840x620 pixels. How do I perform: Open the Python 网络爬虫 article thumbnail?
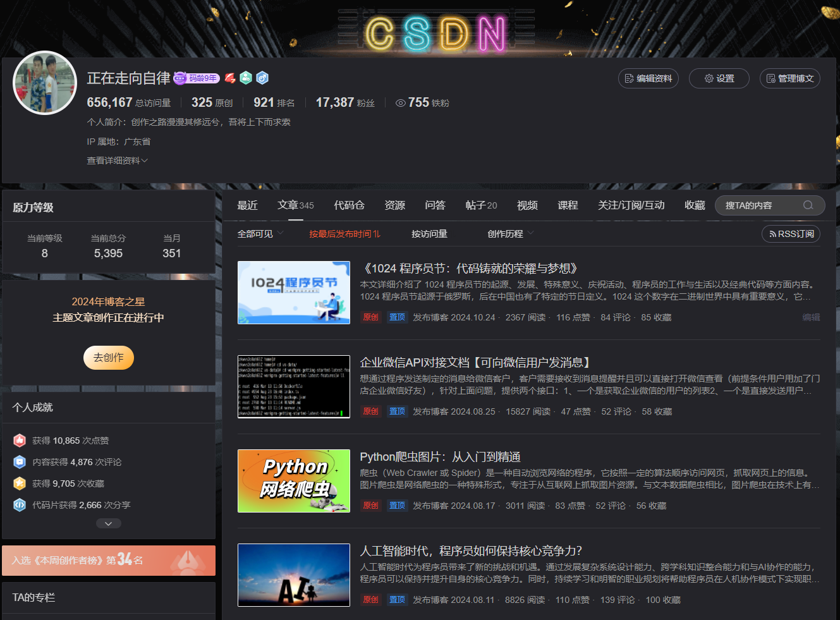click(294, 481)
